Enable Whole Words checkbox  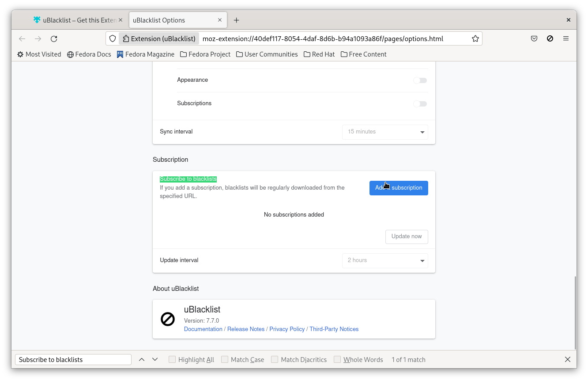(x=337, y=359)
